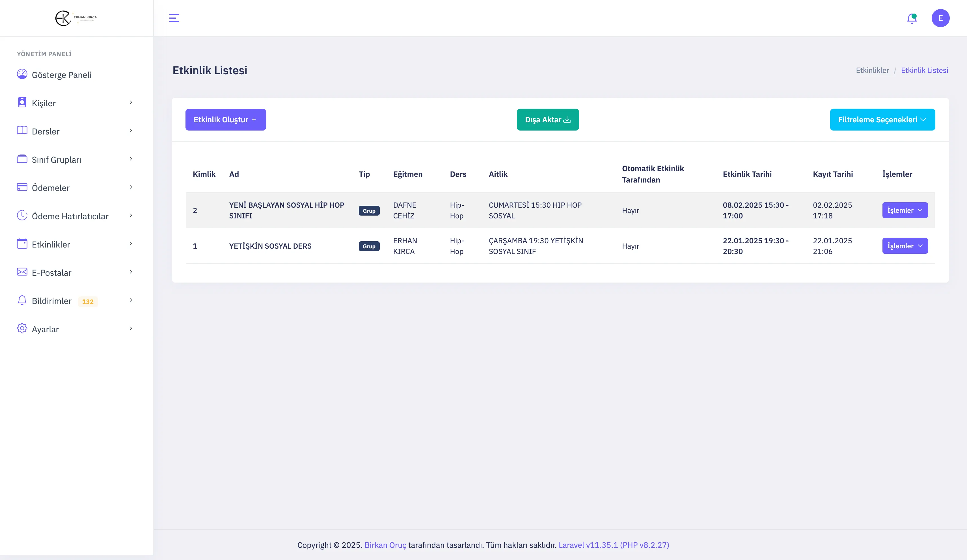This screenshot has width=967, height=560.
Task: Click the user avatar E icon
Action: point(940,18)
